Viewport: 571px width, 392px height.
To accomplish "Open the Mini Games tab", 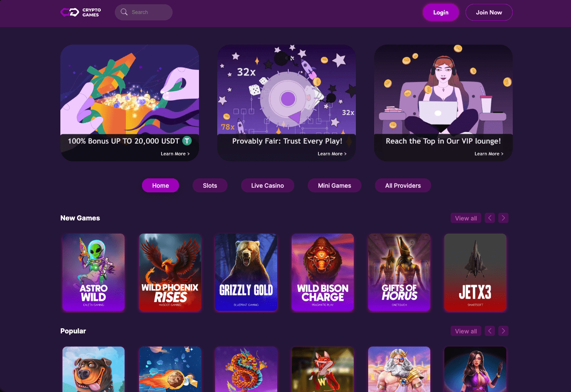I will coord(335,186).
